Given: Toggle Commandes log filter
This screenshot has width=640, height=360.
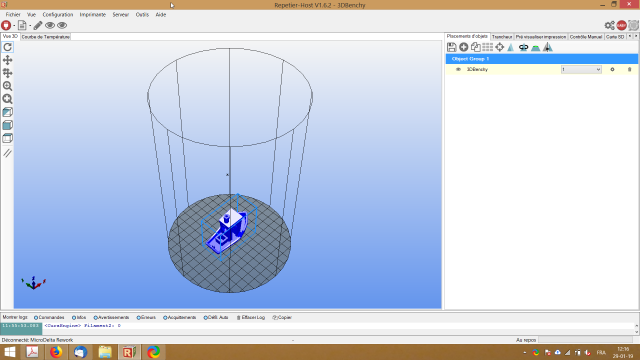Looking at the screenshot, I should click(x=49, y=318).
